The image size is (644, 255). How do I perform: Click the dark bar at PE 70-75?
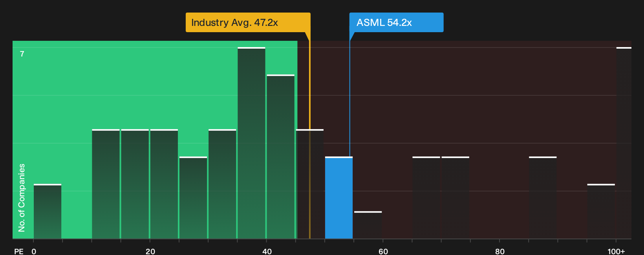point(455,198)
